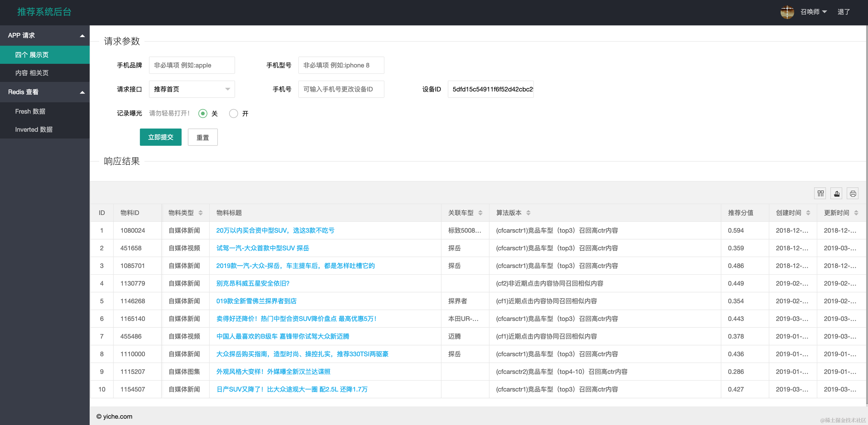Viewport: 868px width, 425px height.
Task: Sort by 物料类型 column arrows
Action: click(200, 213)
